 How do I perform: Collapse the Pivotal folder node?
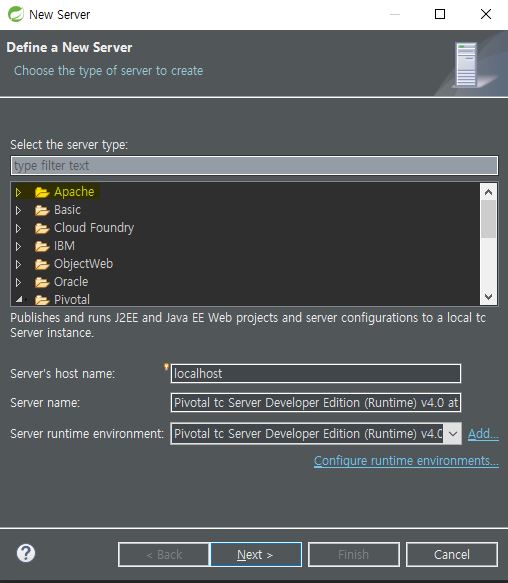point(19,299)
